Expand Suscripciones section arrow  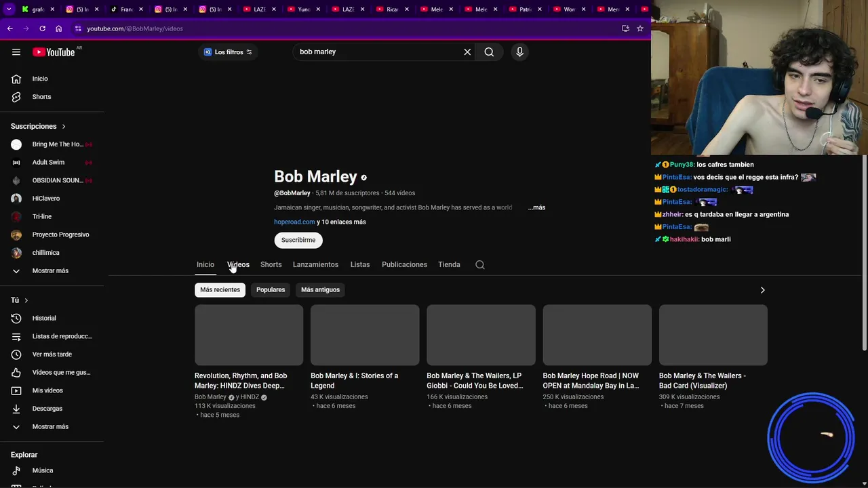click(x=64, y=127)
